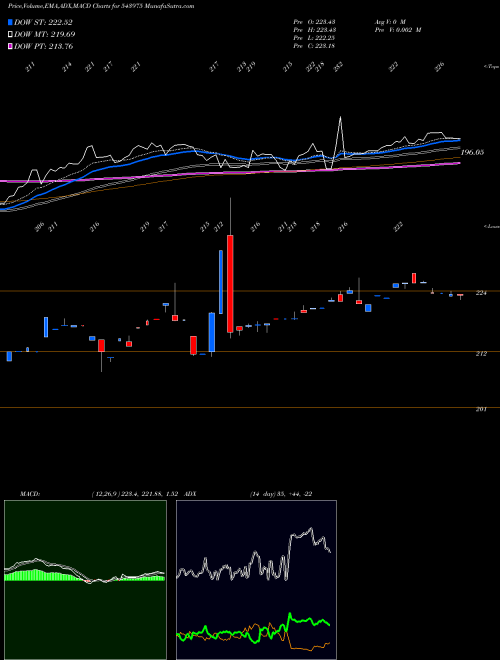Click the 201 price level label
Image resolution: width=500 pixels, height=660 pixels.
481,409
